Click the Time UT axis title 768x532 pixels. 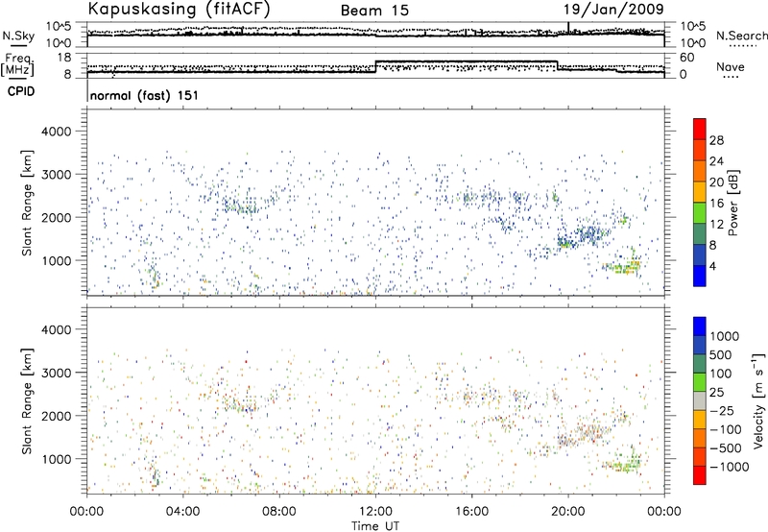coord(375,526)
